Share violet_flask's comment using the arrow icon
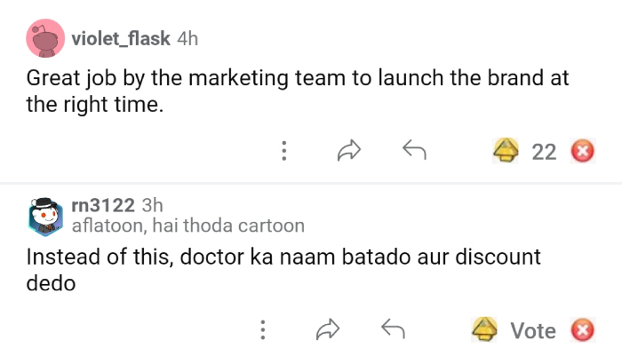 (349, 151)
